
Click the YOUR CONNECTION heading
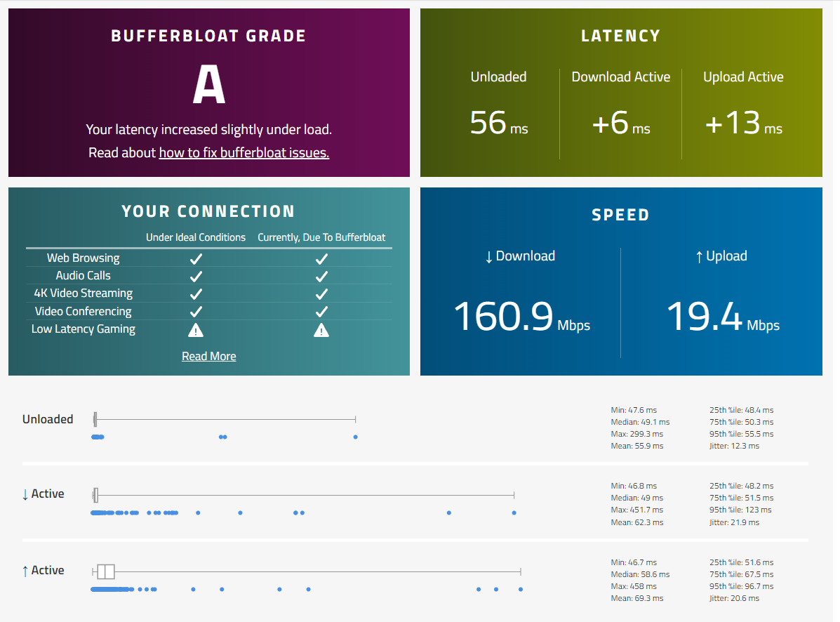pos(208,211)
